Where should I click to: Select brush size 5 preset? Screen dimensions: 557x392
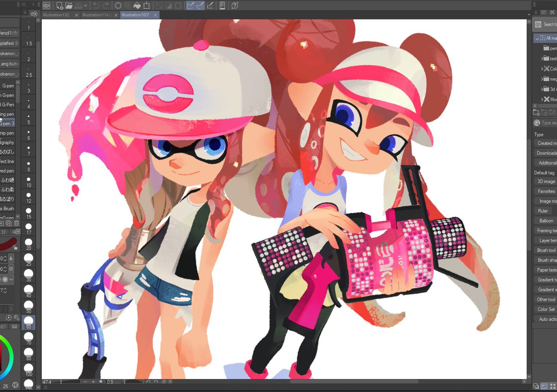pos(29,119)
